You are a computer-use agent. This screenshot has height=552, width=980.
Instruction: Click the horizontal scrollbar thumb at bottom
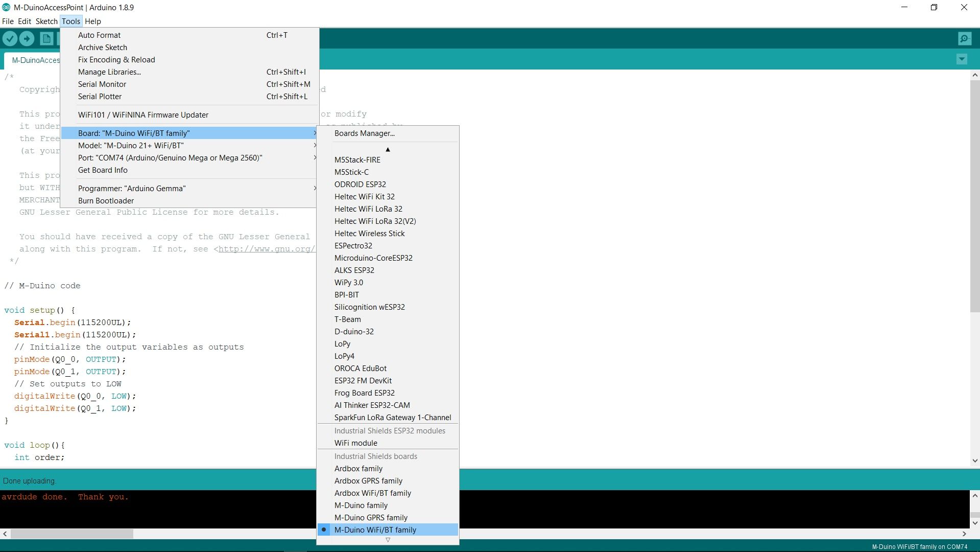tap(72, 534)
